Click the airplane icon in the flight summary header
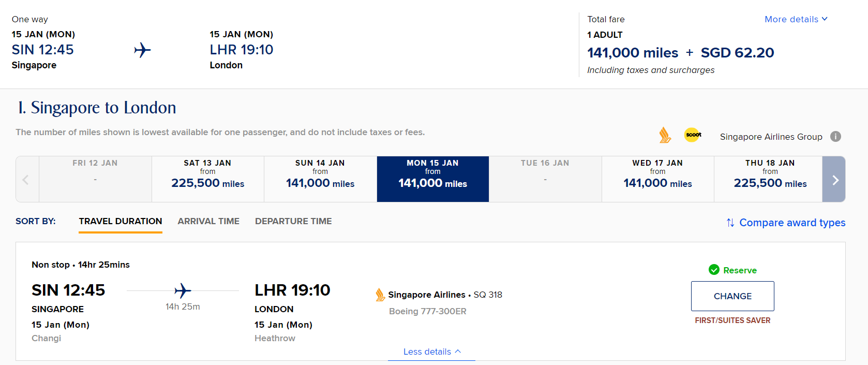This screenshot has height=365, width=868. click(x=142, y=50)
